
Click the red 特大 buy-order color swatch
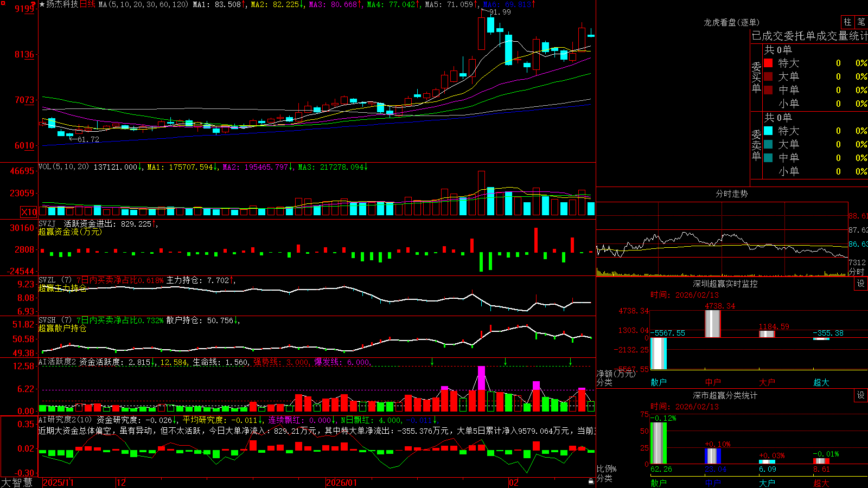coord(768,63)
